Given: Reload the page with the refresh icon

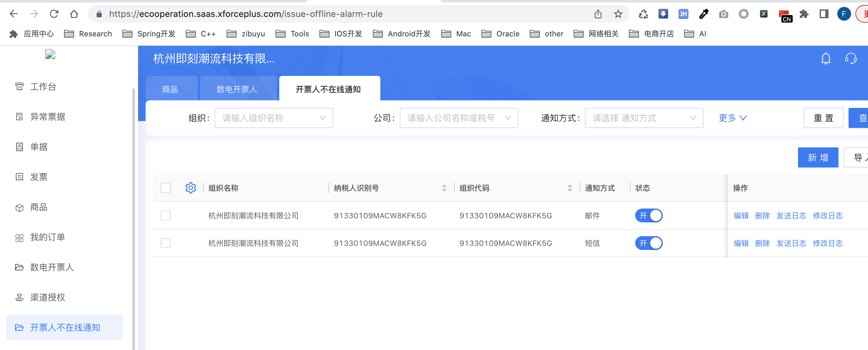Looking at the screenshot, I should [54, 14].
